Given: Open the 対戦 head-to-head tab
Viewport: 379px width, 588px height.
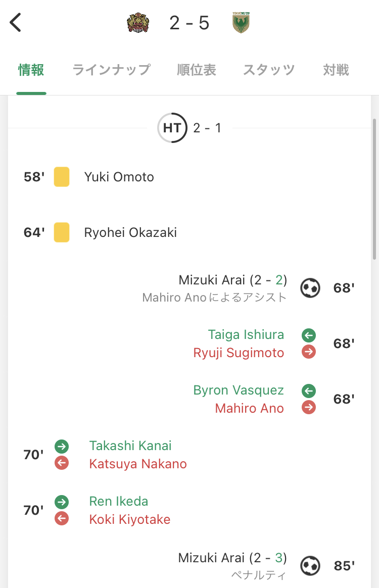Looking at the screenshot, I should point(336,70).
